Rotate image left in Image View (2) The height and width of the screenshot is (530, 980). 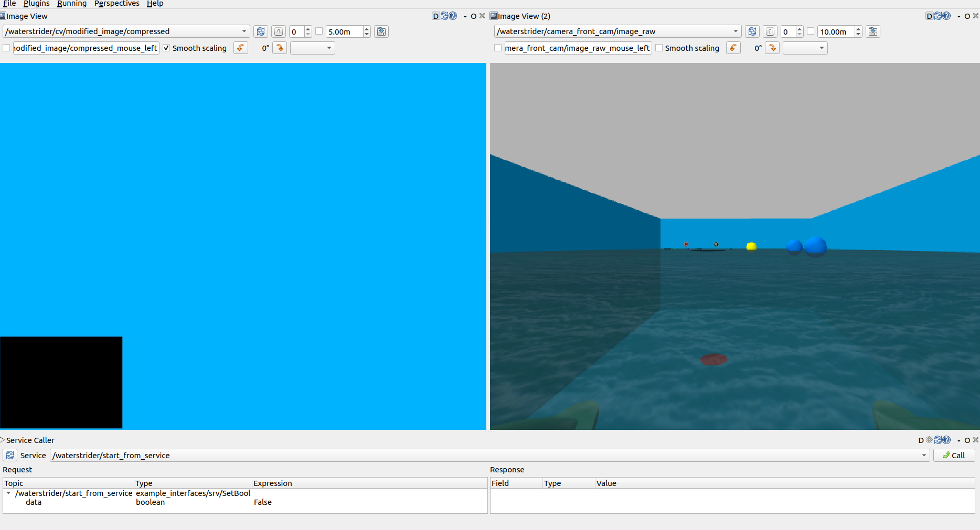(x=733, y=48)
